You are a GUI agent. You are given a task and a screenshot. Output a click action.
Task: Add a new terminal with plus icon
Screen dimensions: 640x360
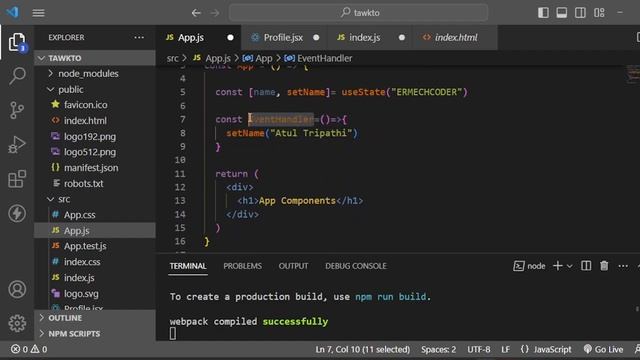pos(558,266)
